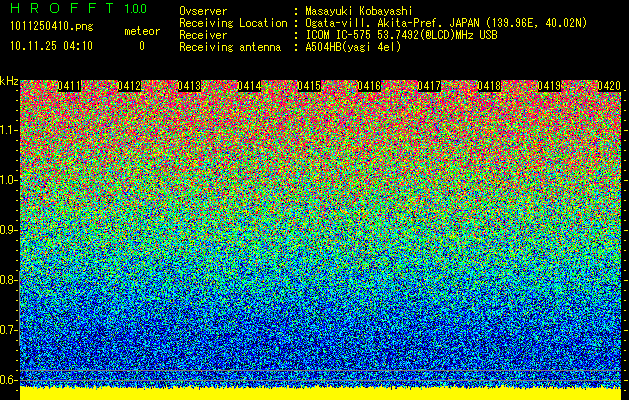This screenshot has width=629, height=400.
Task: Click the HROFFT title text
Action: tap(62, 8)
